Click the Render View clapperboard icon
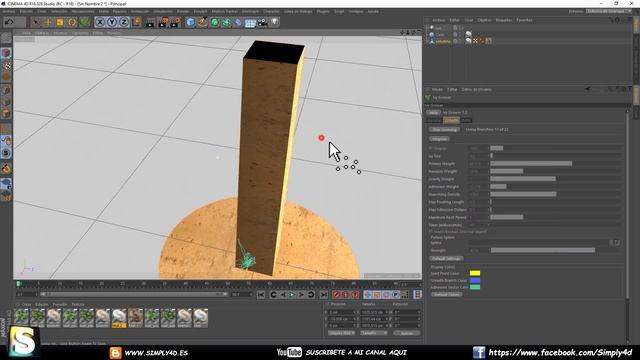Viewport: 640px width, 360px height. [x=151, y=22]
